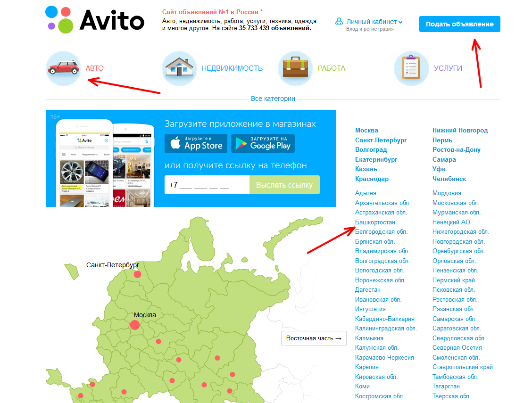Screen dimensions: 532x403
Task: Click the briefcase Работа icon
Action: (295, 69)
